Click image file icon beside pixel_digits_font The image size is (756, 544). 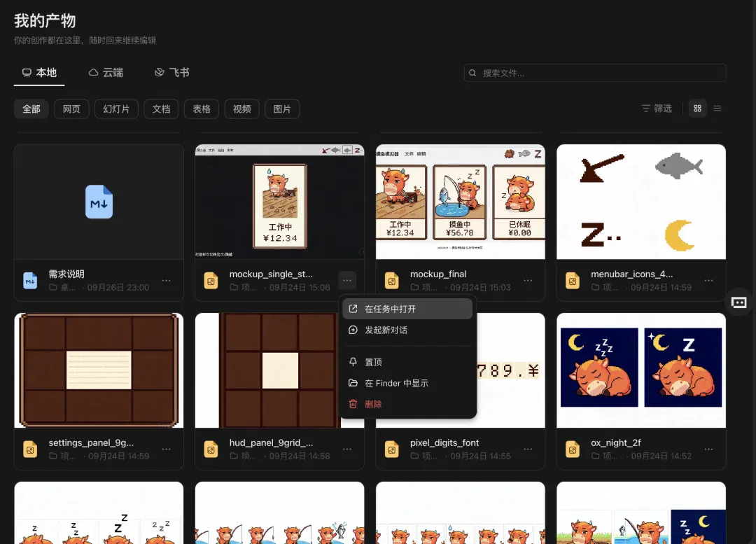click(x=392, y=449)
